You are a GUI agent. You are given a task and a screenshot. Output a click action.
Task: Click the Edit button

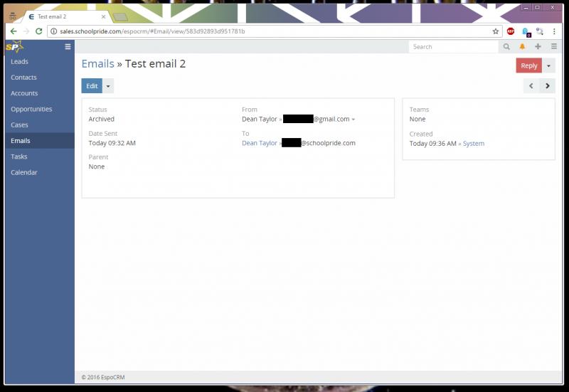pos(92,86)
